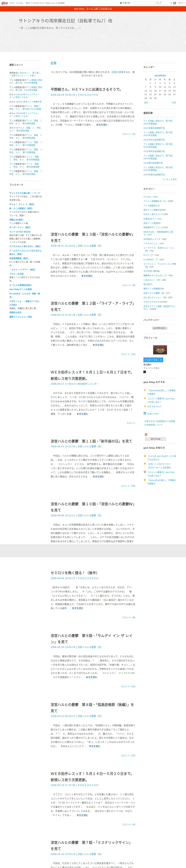Click the goo blog banner badge

coord(155,439)
